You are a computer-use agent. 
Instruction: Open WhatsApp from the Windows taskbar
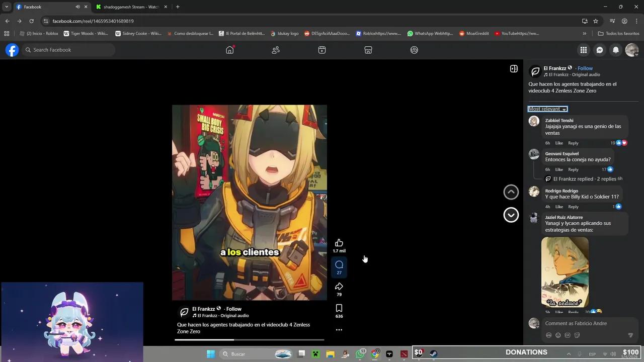click(360, 354)
